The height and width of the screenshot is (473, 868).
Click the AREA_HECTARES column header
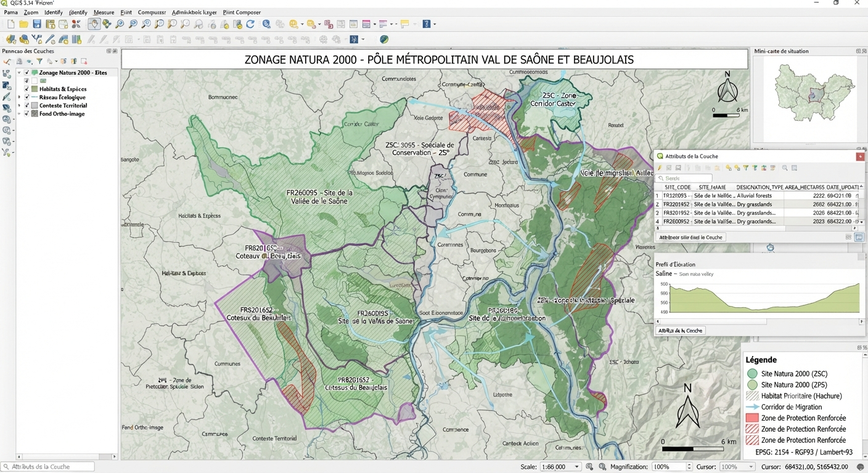805,187
